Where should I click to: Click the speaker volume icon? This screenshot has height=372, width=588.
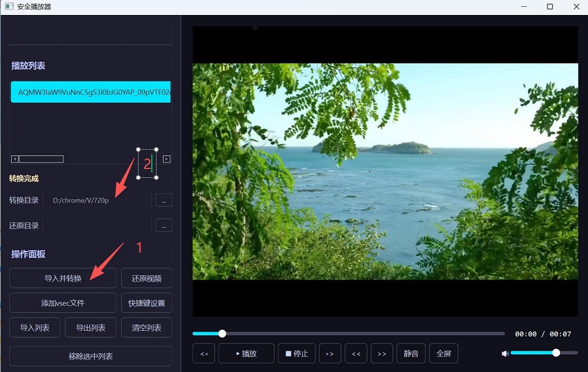click(505, 353)
